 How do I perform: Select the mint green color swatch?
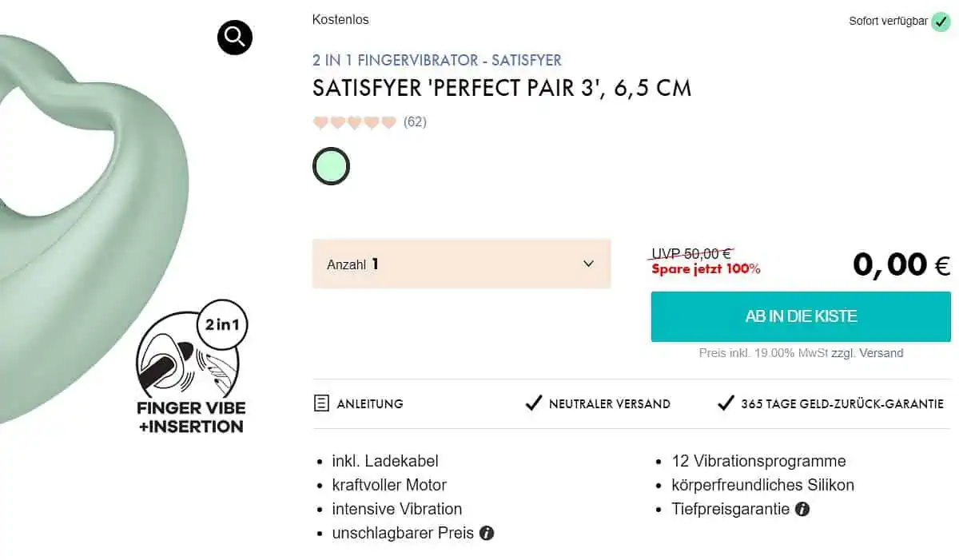[331, 166]
